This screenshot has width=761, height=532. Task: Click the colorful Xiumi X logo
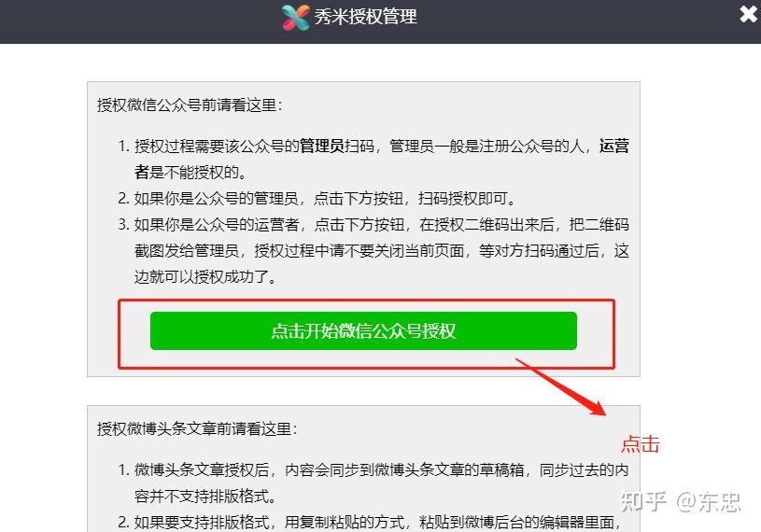pyautogui.click(x=296, y=18)
